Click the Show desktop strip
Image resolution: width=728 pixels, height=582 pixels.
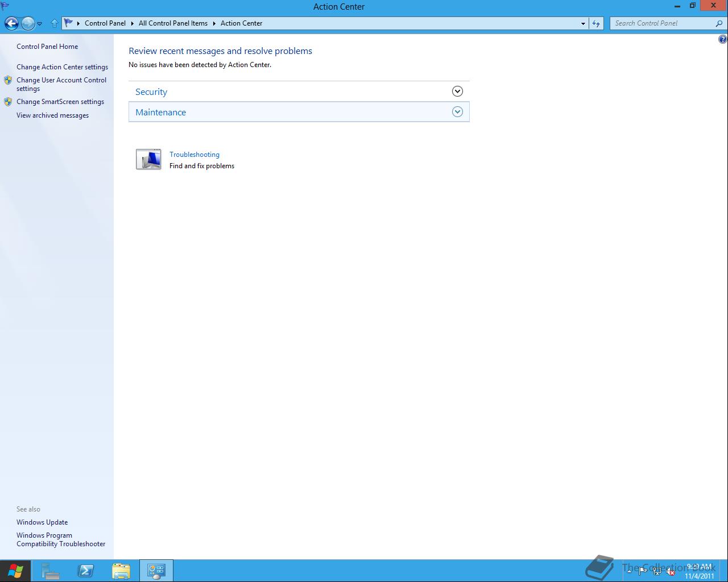(725, 571)
